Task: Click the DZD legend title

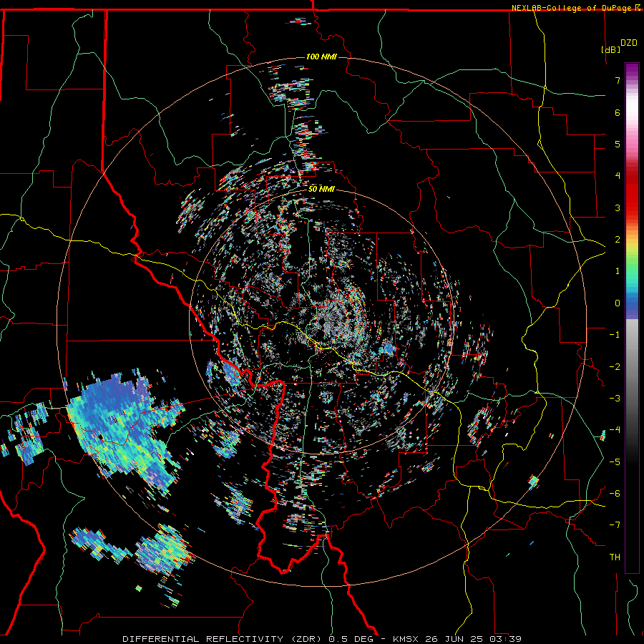Action: point(629,43)
